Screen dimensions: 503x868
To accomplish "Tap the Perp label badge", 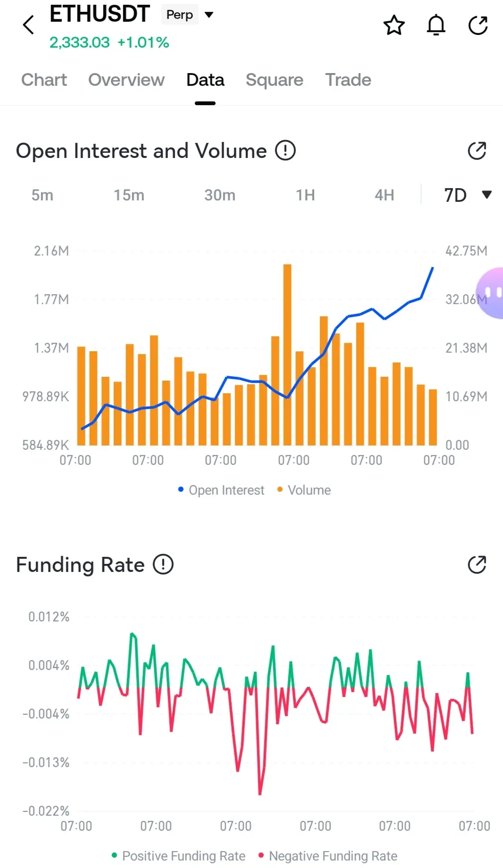I will point(180,15).
